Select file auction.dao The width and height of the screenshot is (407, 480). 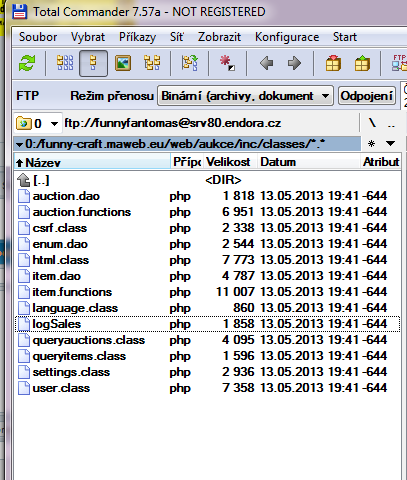click(x=207, y=196)
